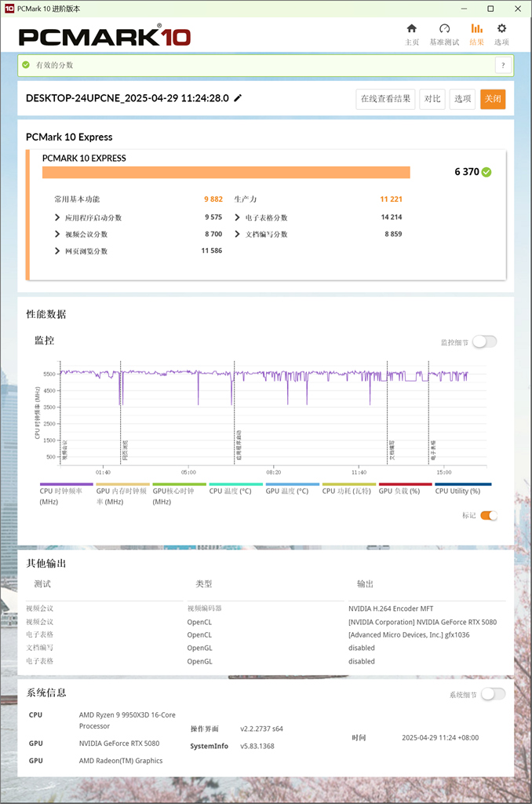Select the GPU核心时钟 legend item
The image size is (532, 804).
179,495
